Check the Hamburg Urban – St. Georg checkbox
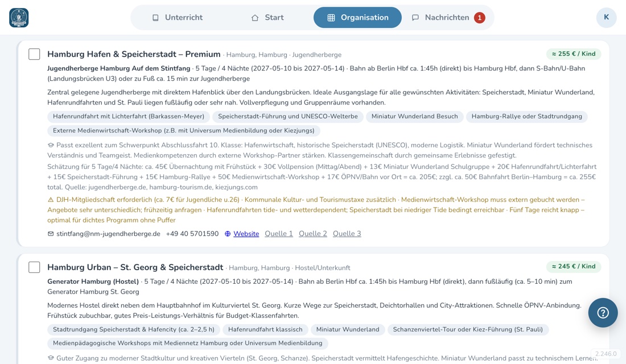Screen dimensions: 626x364 point(34,267)
